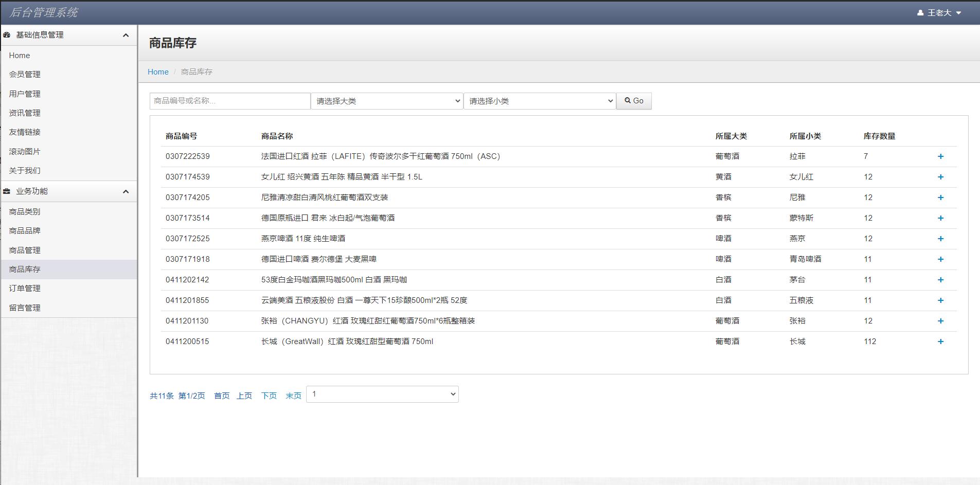
Task: Click the Home breadcrumb link
Action: pyautogui.click(x=158, y=71)
